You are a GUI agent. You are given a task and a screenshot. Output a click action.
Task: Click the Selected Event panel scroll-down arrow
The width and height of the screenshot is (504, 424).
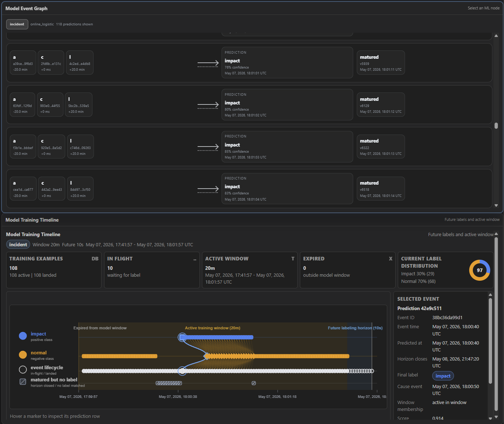point(490,418)
